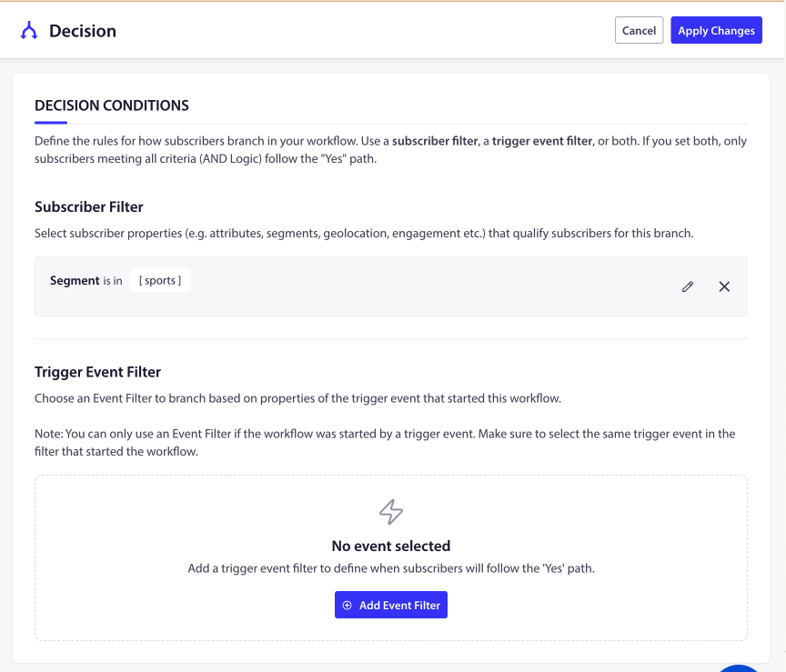Image resolution: width=786 pixels, height=672 pixels.
Task: Add Event Filter to the workflow
Action: [391, 606]
